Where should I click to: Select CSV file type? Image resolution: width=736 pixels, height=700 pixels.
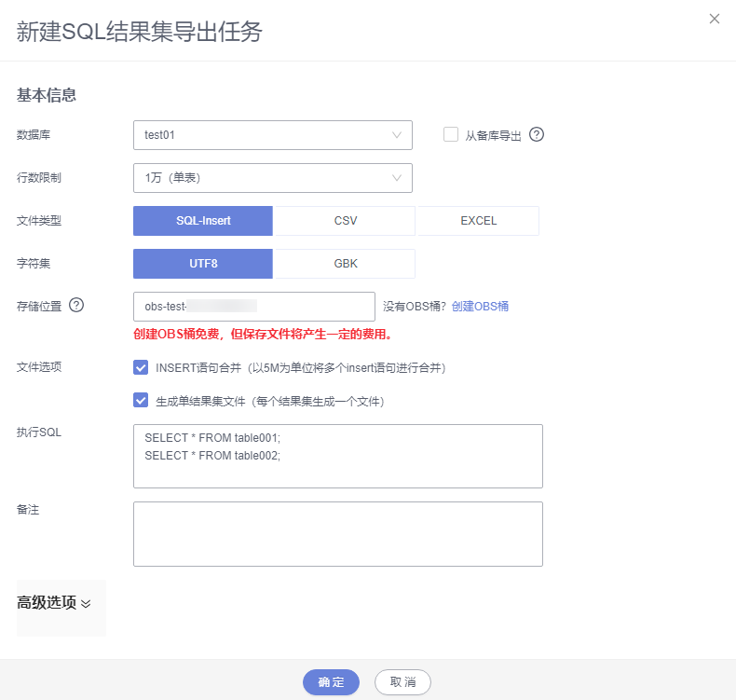point(345,221)
